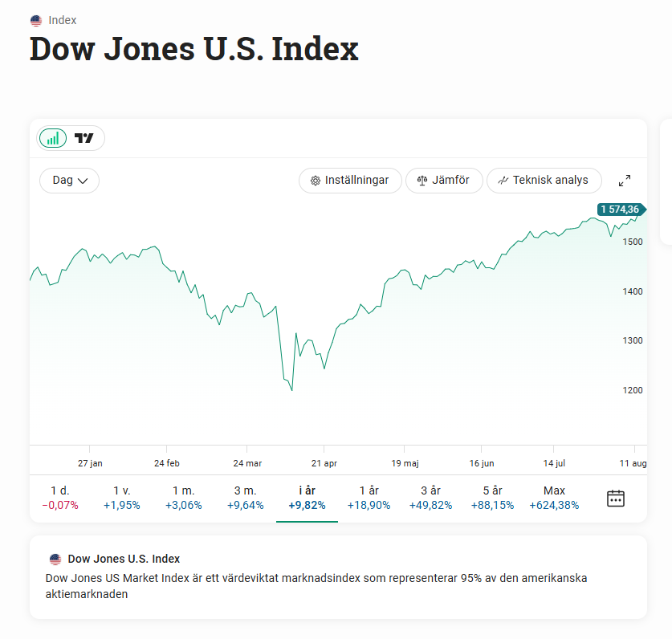Select the 3 m. period tab
Screen dimensions: 672x639
[245, 498]
